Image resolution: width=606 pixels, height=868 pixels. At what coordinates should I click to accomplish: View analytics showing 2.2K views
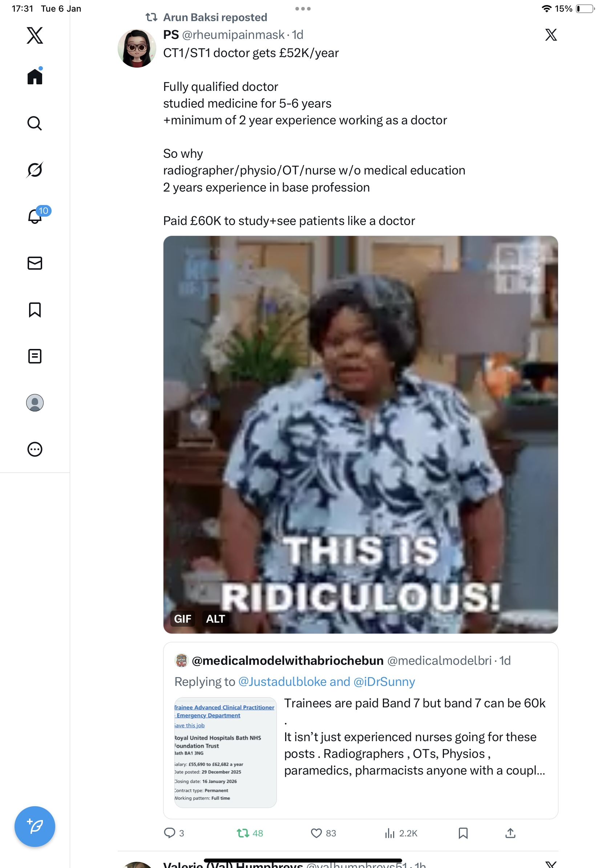click(x=401, y=833)
